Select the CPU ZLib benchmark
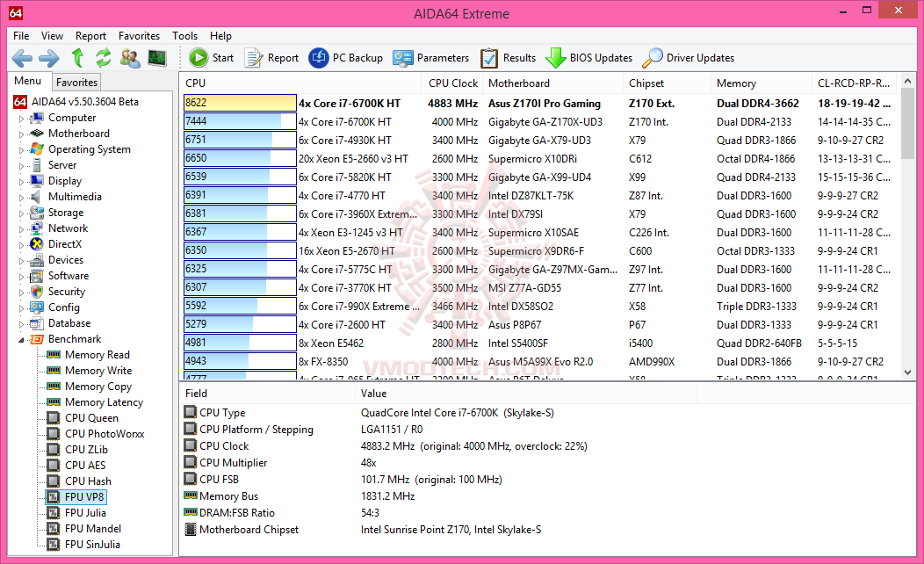Image resolution: width=924 pixels, height=564 pixels. 86,450
